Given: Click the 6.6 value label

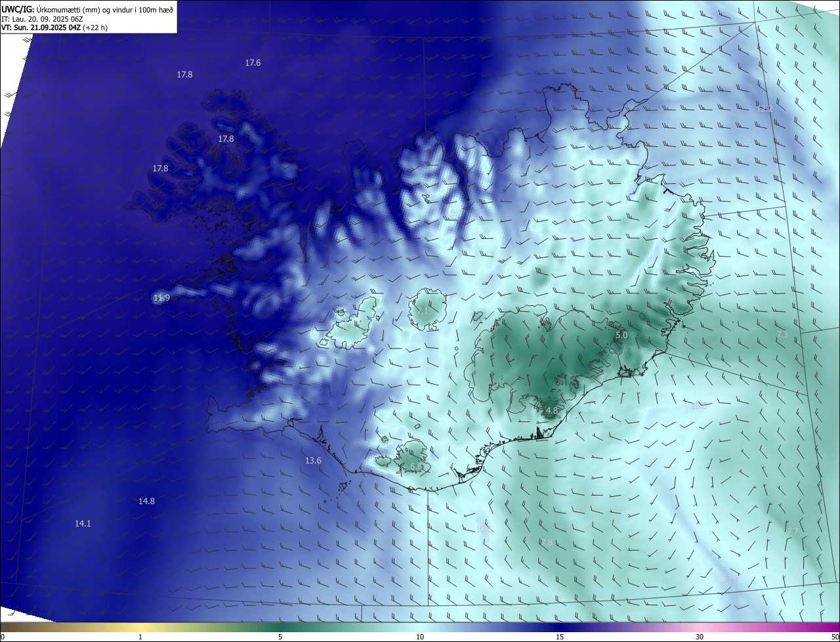Looking at the screenshot, I should coord(416,467).
